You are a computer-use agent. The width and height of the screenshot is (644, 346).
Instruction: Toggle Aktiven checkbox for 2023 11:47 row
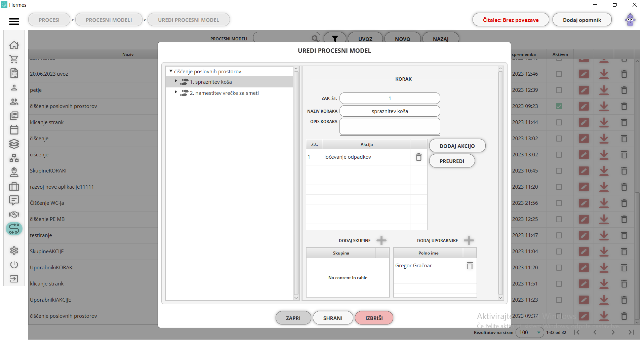click(x=559, y=235)
